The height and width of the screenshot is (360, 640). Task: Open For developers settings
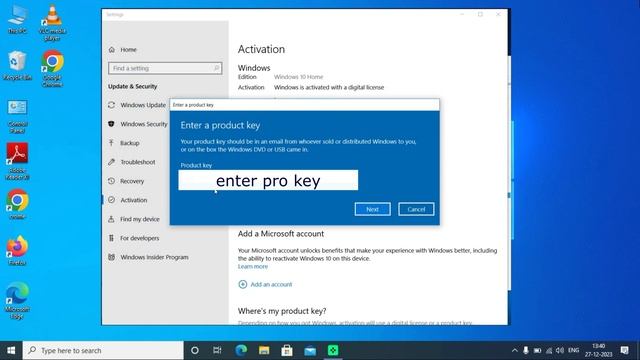(x=139, y=238)
